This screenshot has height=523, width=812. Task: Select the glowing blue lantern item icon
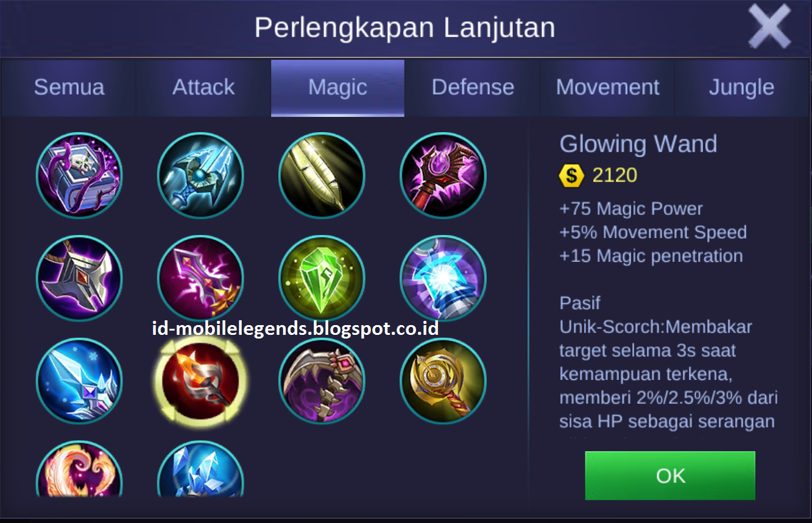coord(443,278)
